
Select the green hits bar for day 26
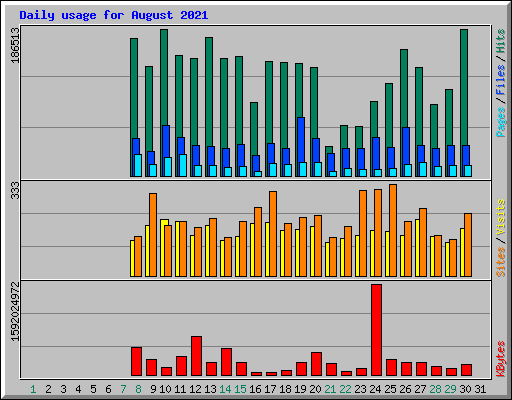(x=404, y=88)
